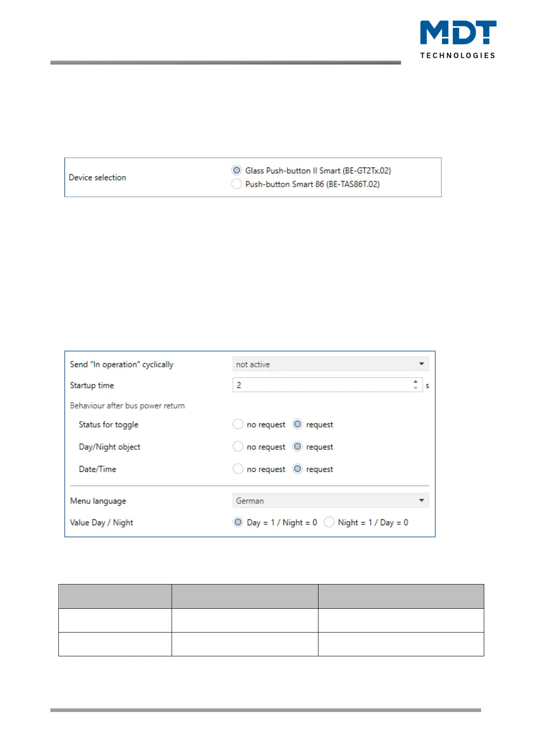Viewport: 535px width, 756px height.
Task: Open the Send "In operation" cyclically dropdown
Action: point(330,364)
